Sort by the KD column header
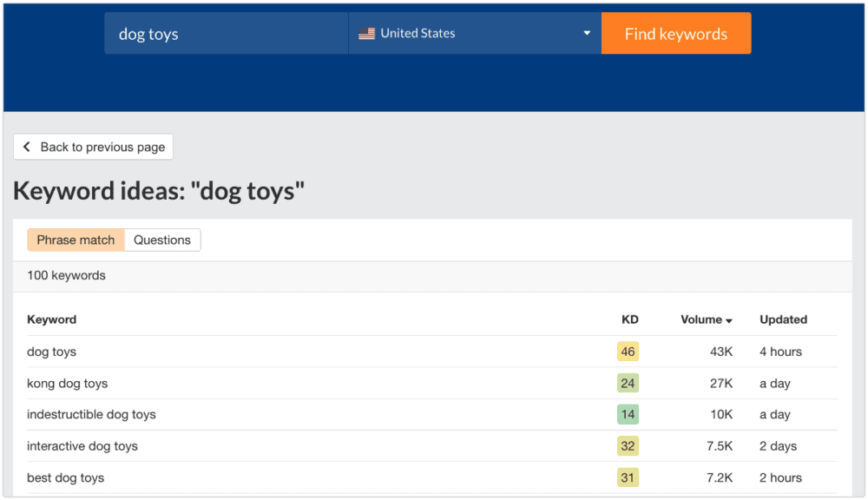Viewport: 868px width, 500px height. (630, 319)
